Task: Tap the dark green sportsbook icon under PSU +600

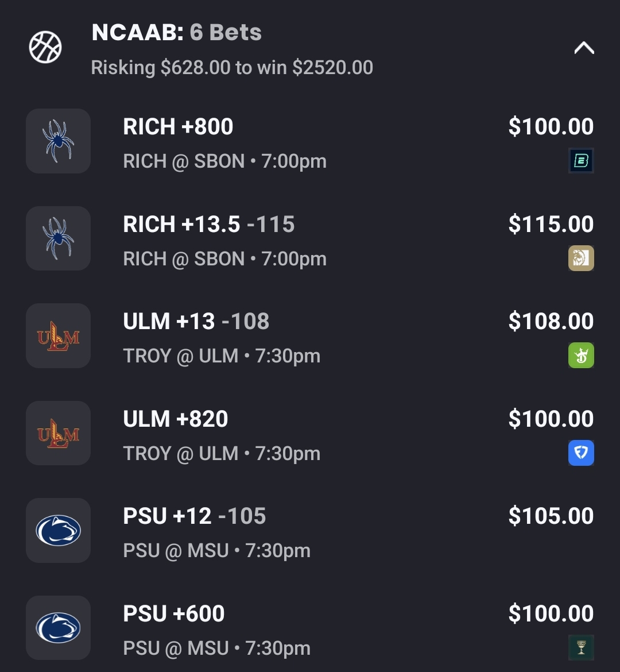Action: point(581,648)
